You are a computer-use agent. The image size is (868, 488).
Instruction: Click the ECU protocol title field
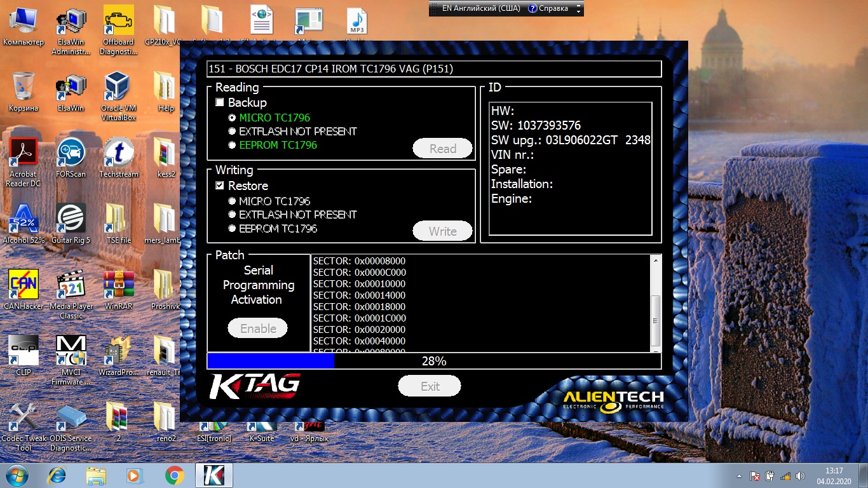(x=434, y=69)
